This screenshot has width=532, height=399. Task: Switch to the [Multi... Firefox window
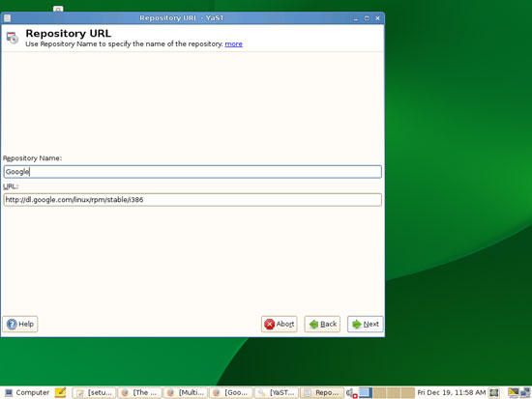(186, 392)
